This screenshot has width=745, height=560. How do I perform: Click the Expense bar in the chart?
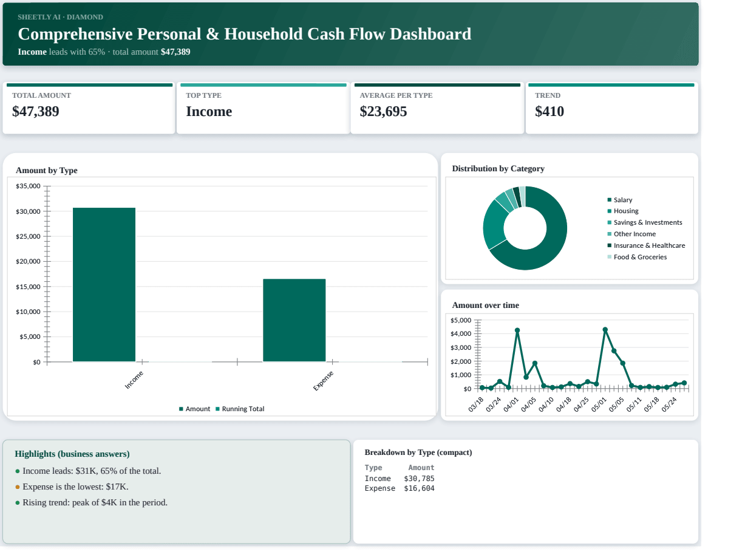click(x=294, y=321)
